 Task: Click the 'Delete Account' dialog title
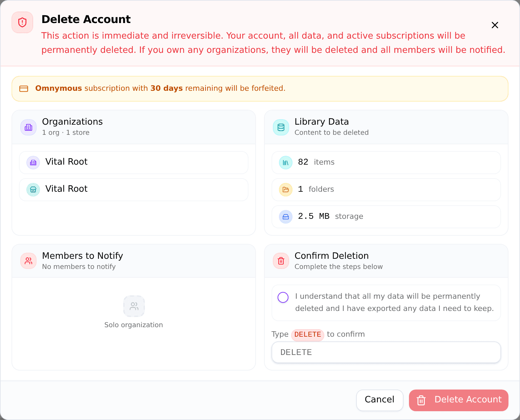click(x=86, y=19)
